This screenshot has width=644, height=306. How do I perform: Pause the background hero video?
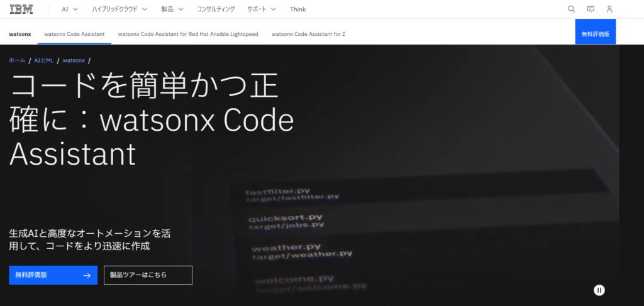599,290
